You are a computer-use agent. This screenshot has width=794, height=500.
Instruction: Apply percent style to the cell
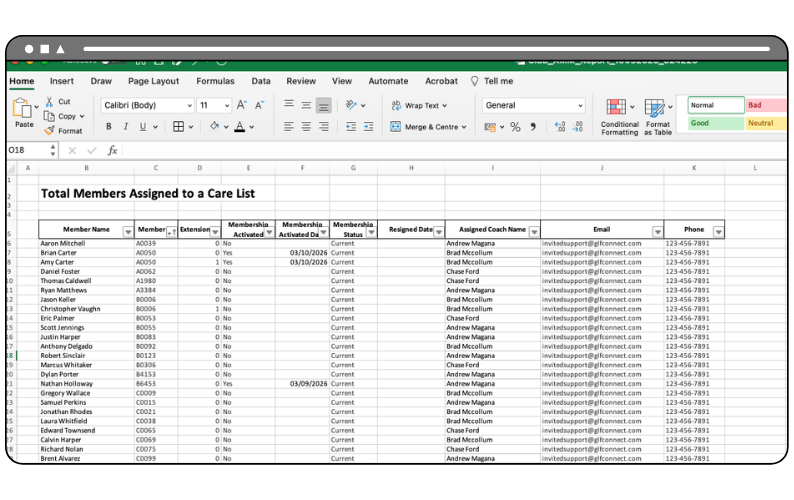click(x=515, y=127)
